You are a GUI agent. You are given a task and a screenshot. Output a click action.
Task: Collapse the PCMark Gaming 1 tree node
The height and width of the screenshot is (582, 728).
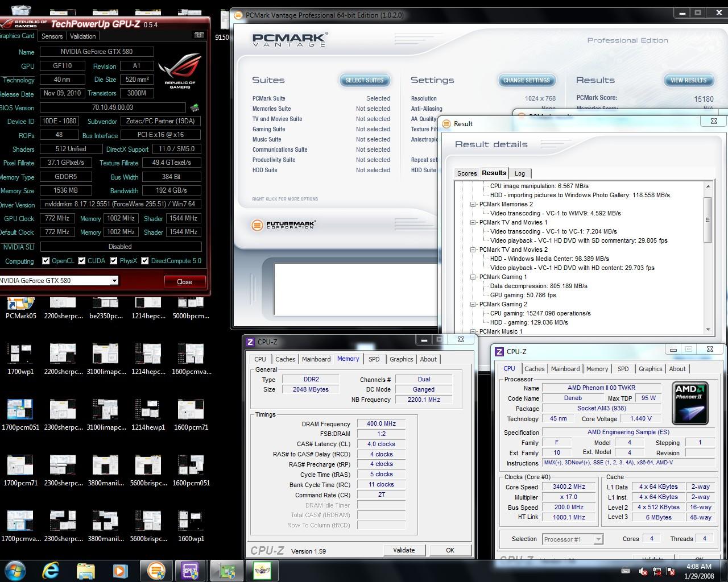[473, 277]
